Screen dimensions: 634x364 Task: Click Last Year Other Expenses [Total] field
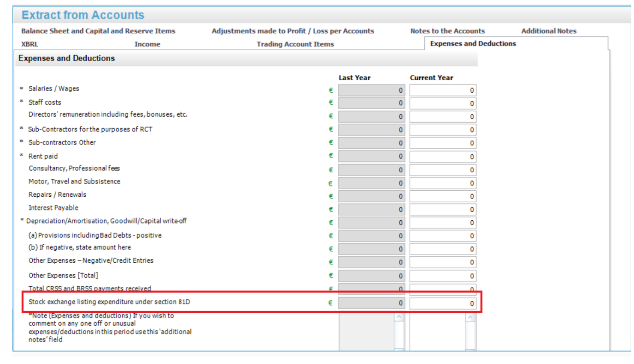tap(371, 276)
